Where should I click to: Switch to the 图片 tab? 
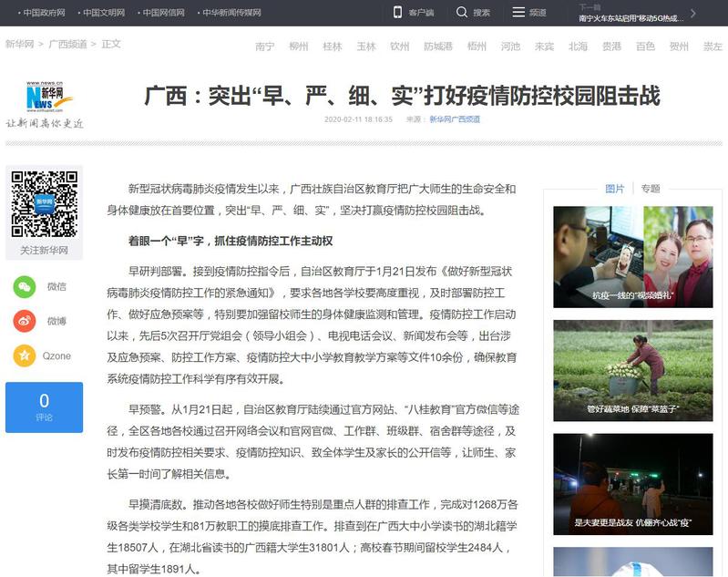click(615, 189)
